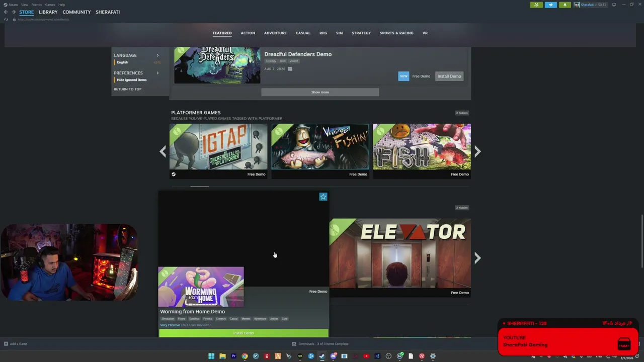Go back with the Steam back arrow

(x=6, y=12)
